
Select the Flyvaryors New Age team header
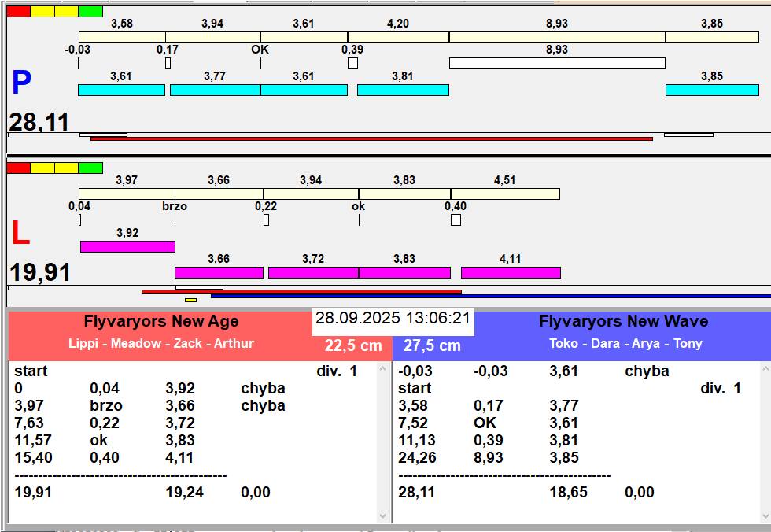161,322
